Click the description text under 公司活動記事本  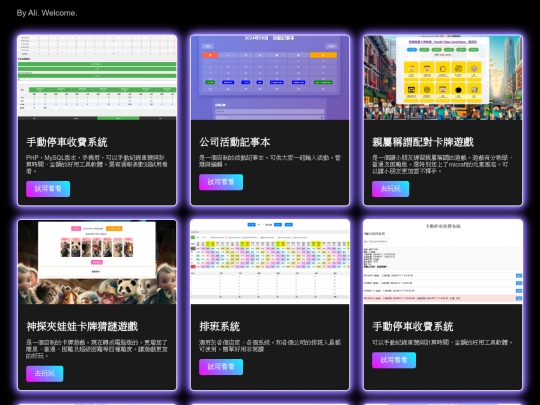(x=270, y=161)
